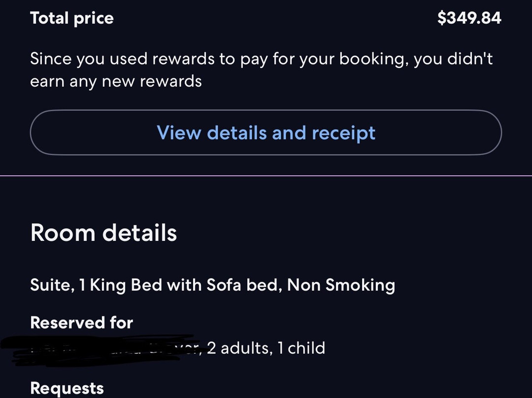Click "Non Smoking" in the room description
The width and height of the screenshot is (532, 398).
pyautogui.click(x=341, y=285)
